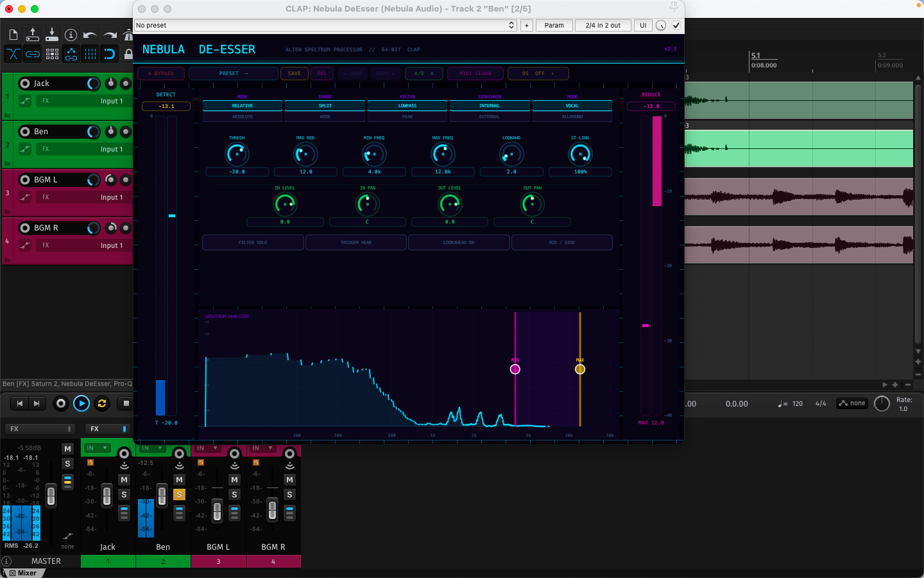Image resolution: width=924 pixels, height=578 pixels.
Task: Click the Param button
Action: tap(554, 26)
